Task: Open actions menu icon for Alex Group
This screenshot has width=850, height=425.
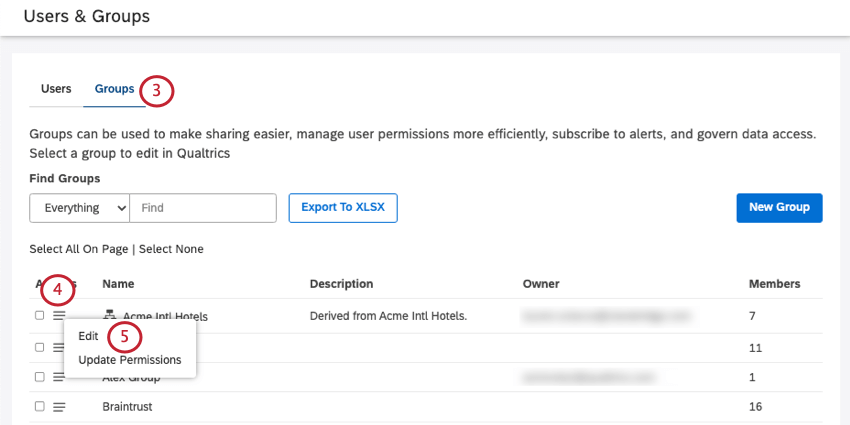Action: click(x=59, y=377)
